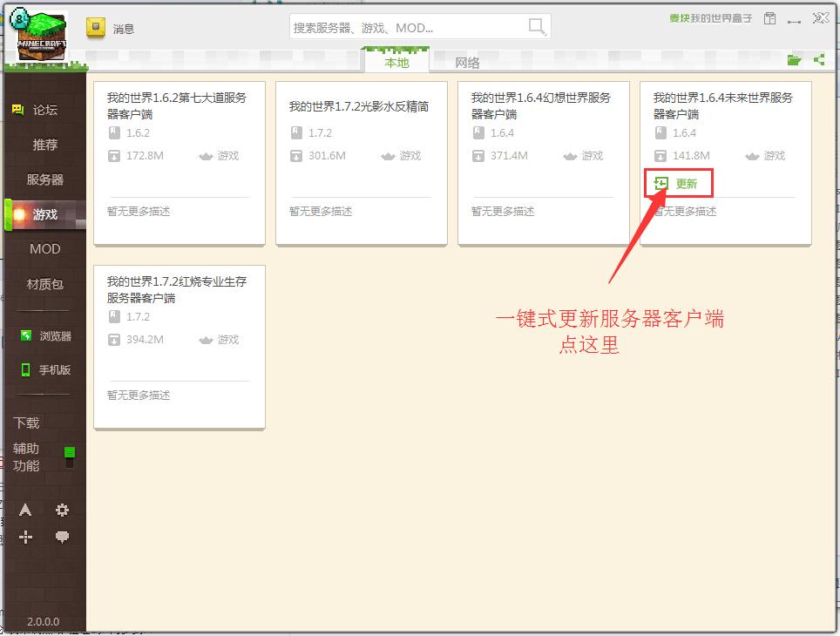Click the 游戏 crown icon on 未来世界 card

[753, 156]
